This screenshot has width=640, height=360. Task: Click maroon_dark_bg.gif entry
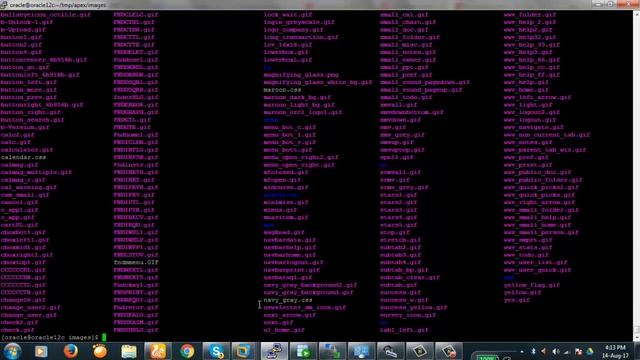(297, 97)
